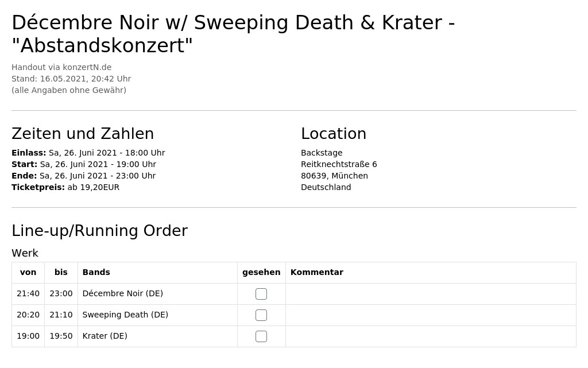Image resolution: width=588 pixels, height=368 pixels.
Task: Click the Ticketpreis ab 19,20EUR line
Action: pyautogui.click(x=65, y=187)
